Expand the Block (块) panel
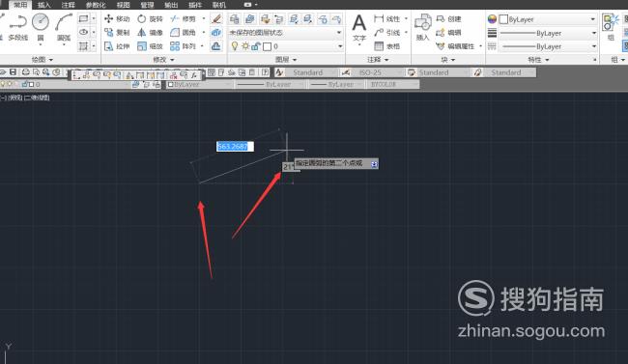The width and height of the screenshot is (628, 364). pos(448,60)
